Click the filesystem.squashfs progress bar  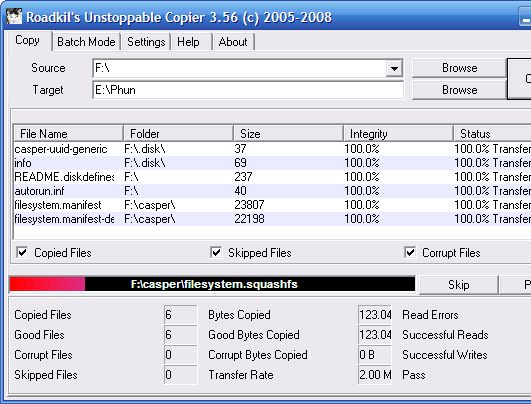point(212,284)
